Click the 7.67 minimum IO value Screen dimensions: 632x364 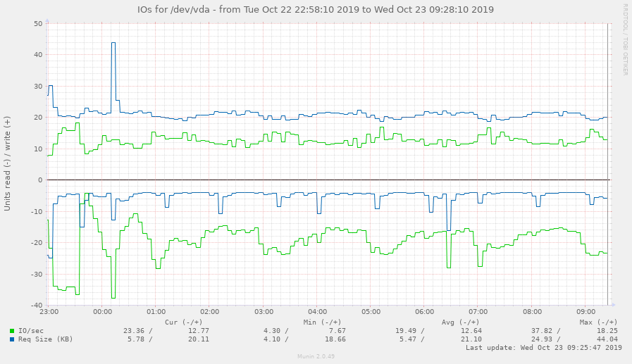point(337,331)
